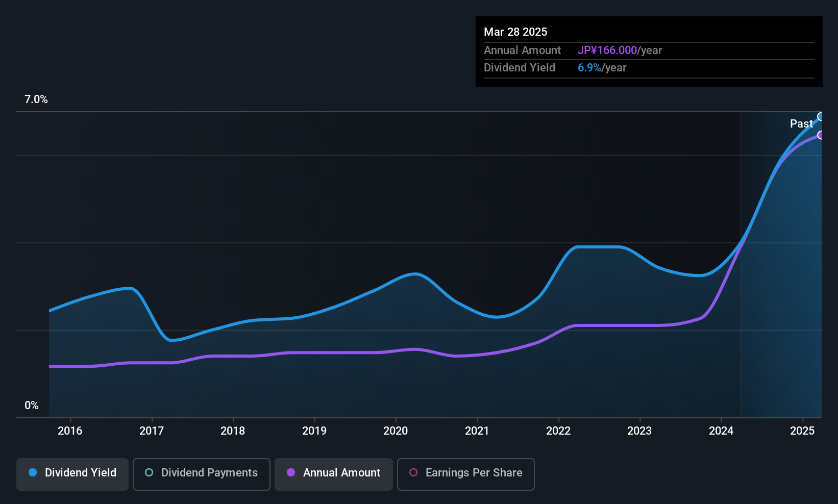Click the 6.9% dividend yield value
838x504 pixels.
[589, 67]
